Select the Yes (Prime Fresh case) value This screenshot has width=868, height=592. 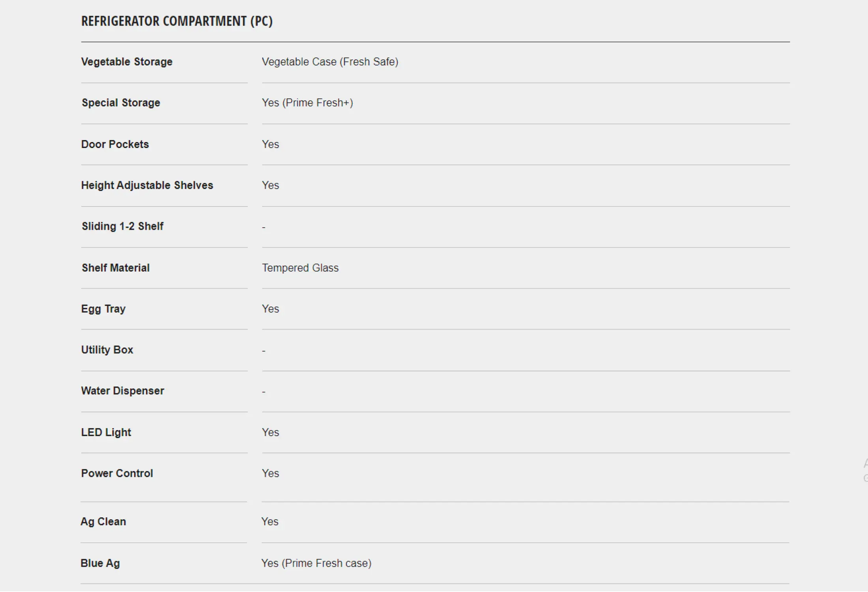click(x=316, y=563)
